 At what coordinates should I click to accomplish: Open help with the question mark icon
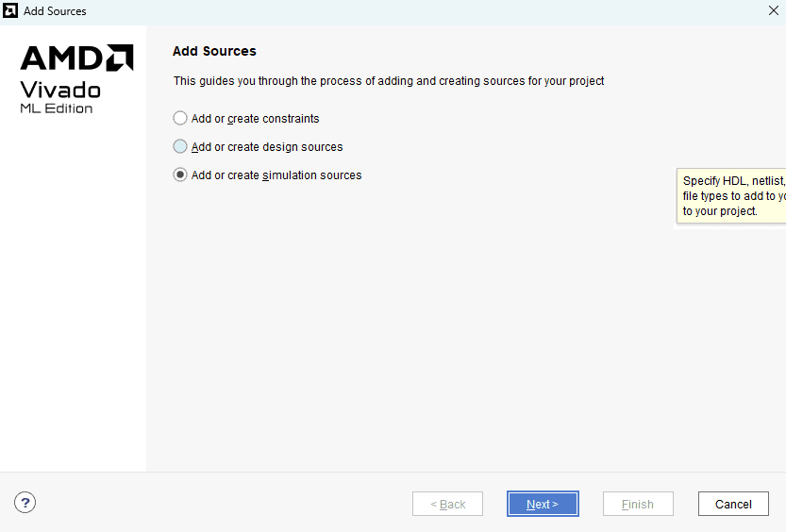click(25, 503)
